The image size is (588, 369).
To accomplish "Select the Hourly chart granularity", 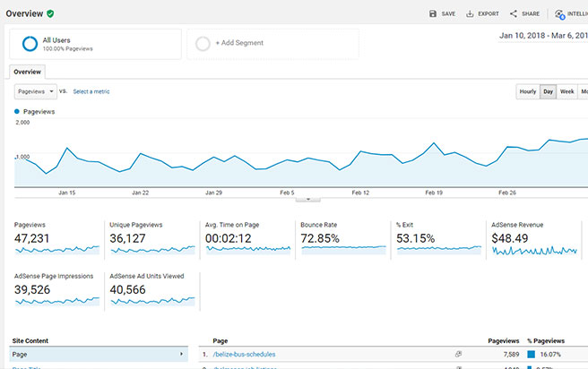I will tap(528, 91).
